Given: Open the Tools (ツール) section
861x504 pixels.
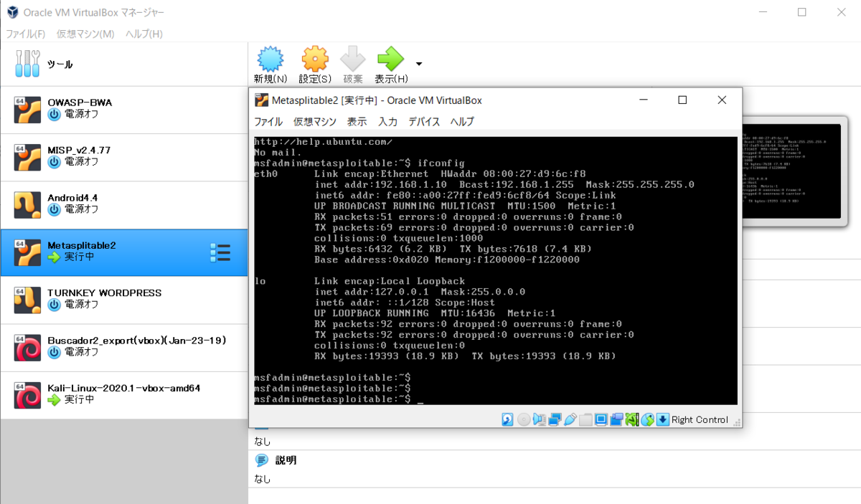Looking at the screenshot, I should [123, 64].
